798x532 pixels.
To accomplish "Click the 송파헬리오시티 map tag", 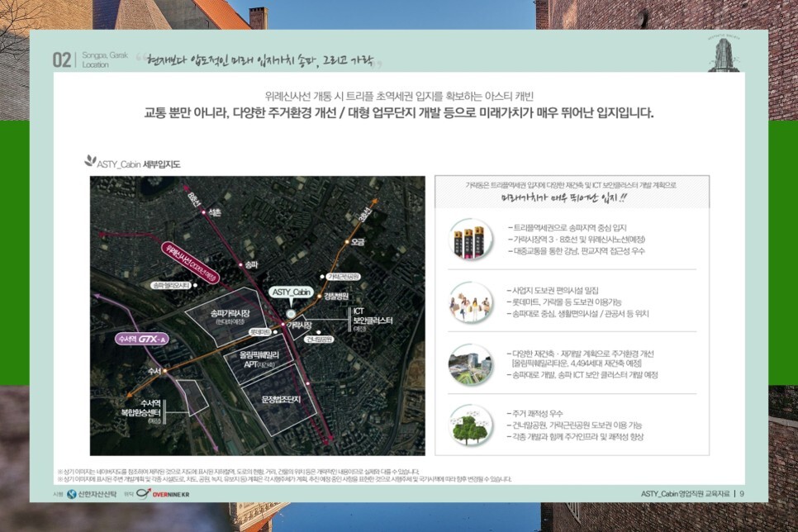I will point(171,286).
